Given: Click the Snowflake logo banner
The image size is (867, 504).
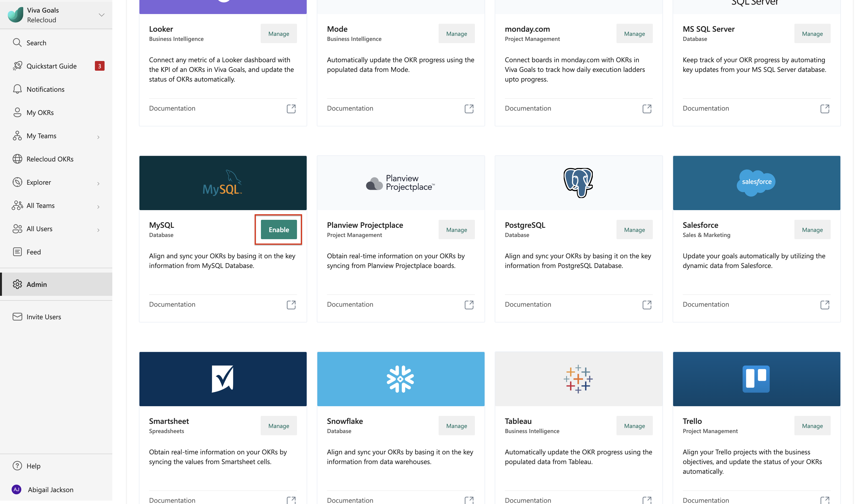Looking at the screenshot, I should tap(401, 379).
